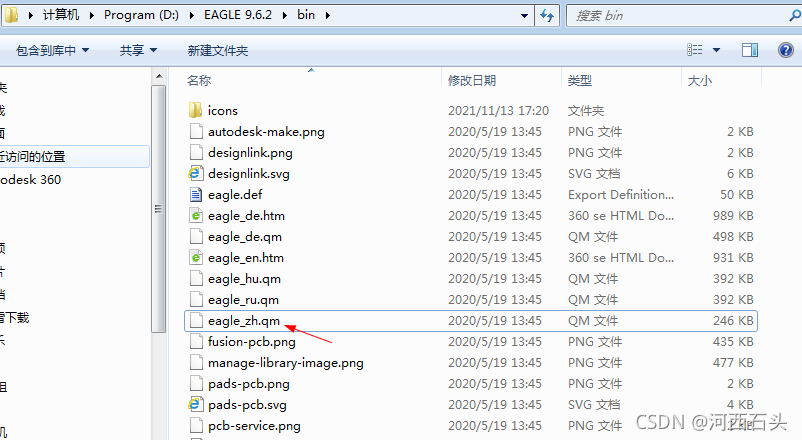Click the 989 KB size cell

733,215
